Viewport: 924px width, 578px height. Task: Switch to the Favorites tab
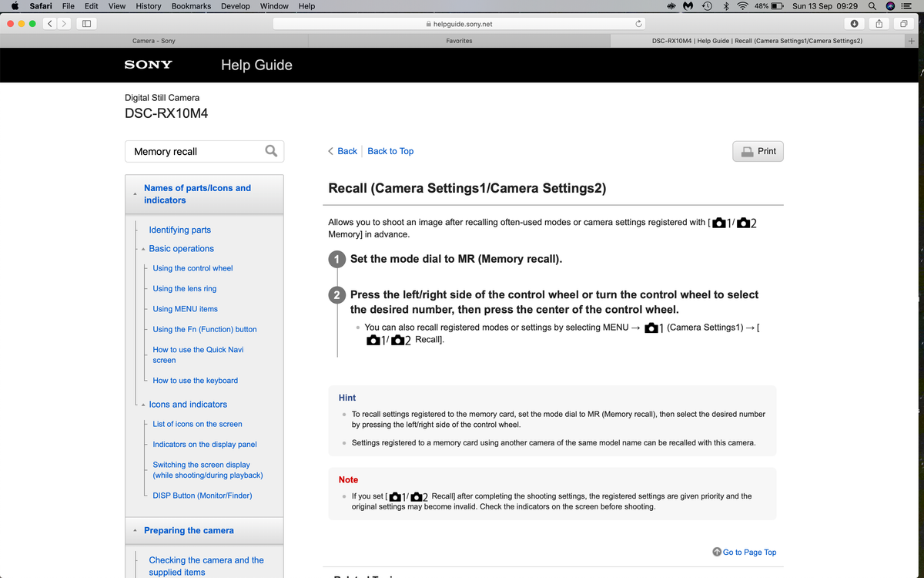(460, 40)
